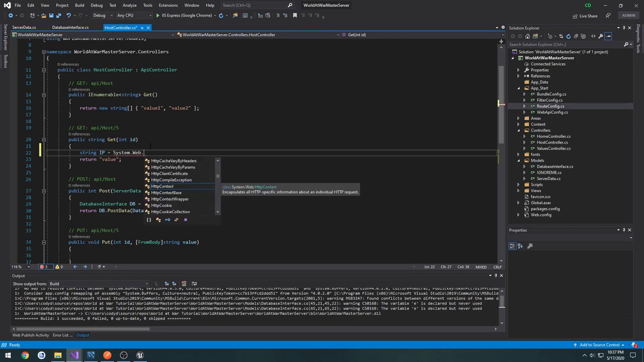The width and height of the screenshot is (644, 362).
Task: Open the Build menu
Action: point(79,5)
